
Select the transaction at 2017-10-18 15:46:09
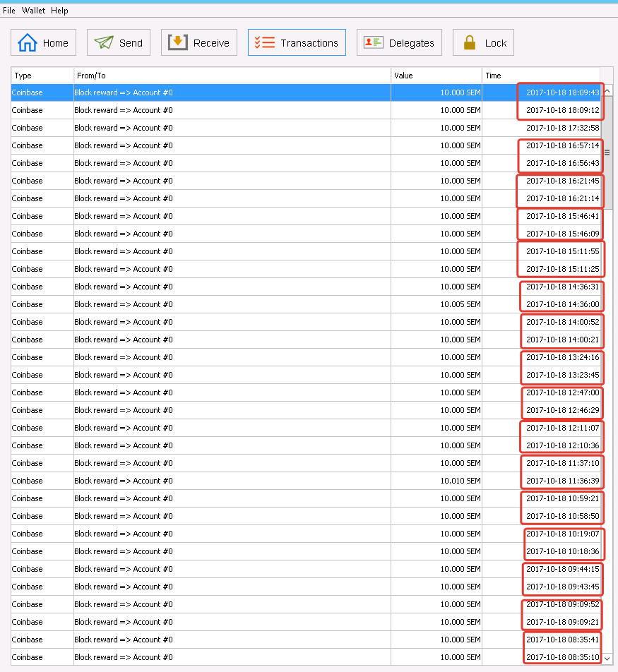tap(305, 234)
